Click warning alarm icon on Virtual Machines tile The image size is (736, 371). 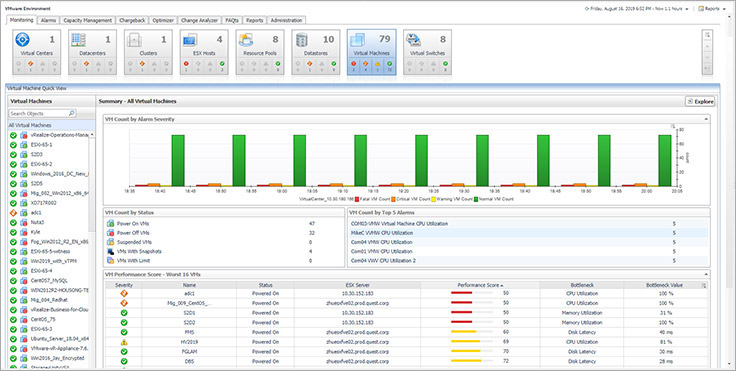coord(378,63)
